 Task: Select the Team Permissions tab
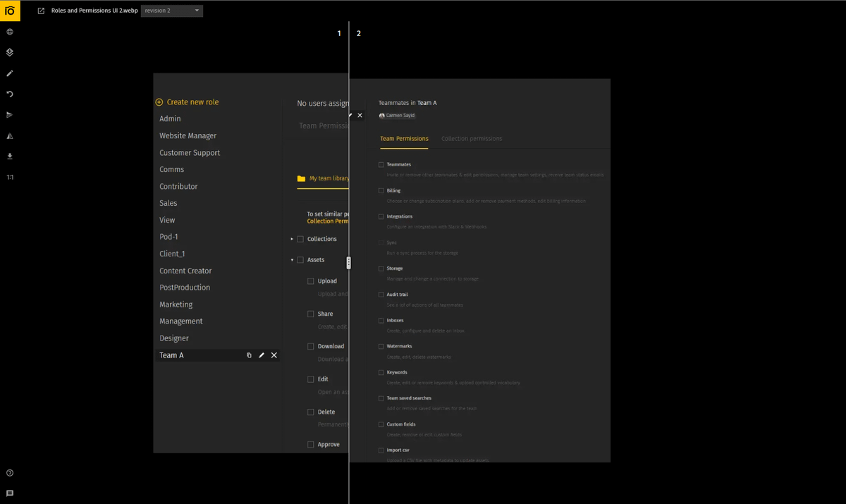click(x=404, y=139)
